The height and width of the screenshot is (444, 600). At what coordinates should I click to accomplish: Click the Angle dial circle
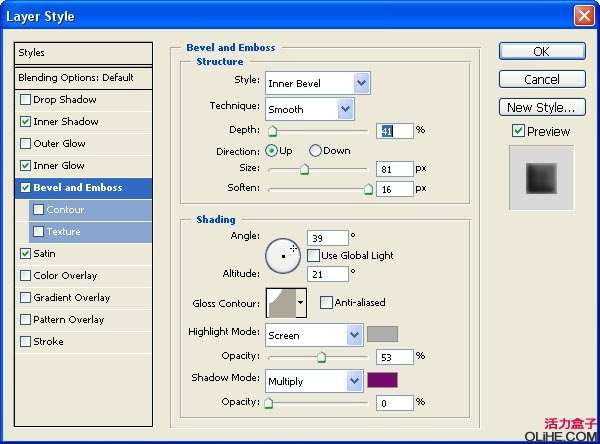pos(282,256)
